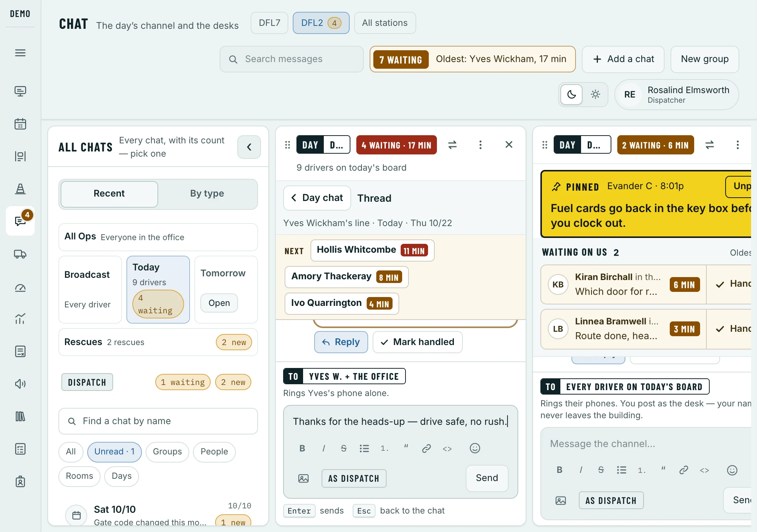The image size is (757, 532).
Task: Click the New group button
Action: point(705,59)
